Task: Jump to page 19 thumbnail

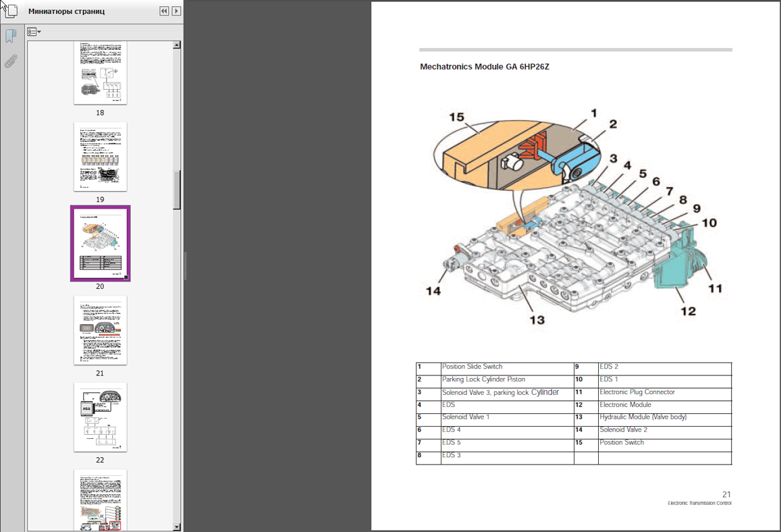Action: (x=100, y=157)
